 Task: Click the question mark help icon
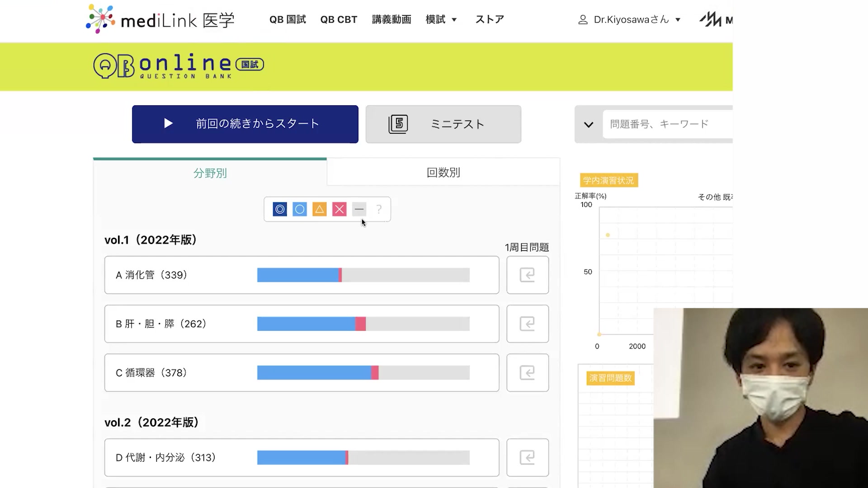[379, 209]
